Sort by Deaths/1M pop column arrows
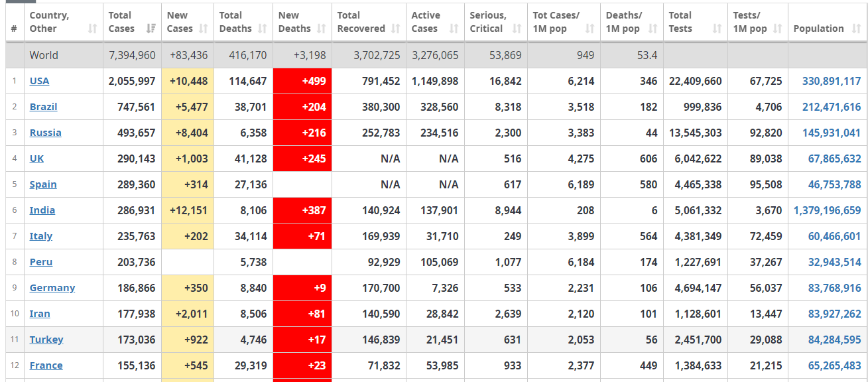 653,29
